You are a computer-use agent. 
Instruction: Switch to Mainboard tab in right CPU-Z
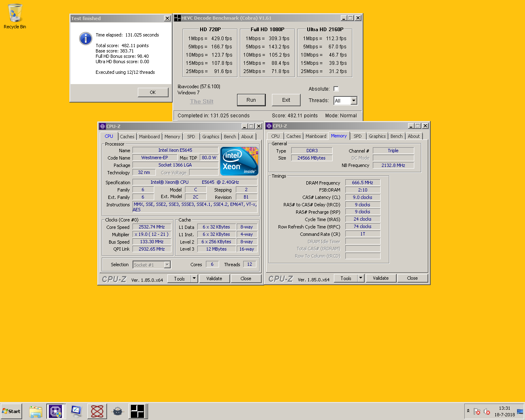316,136
